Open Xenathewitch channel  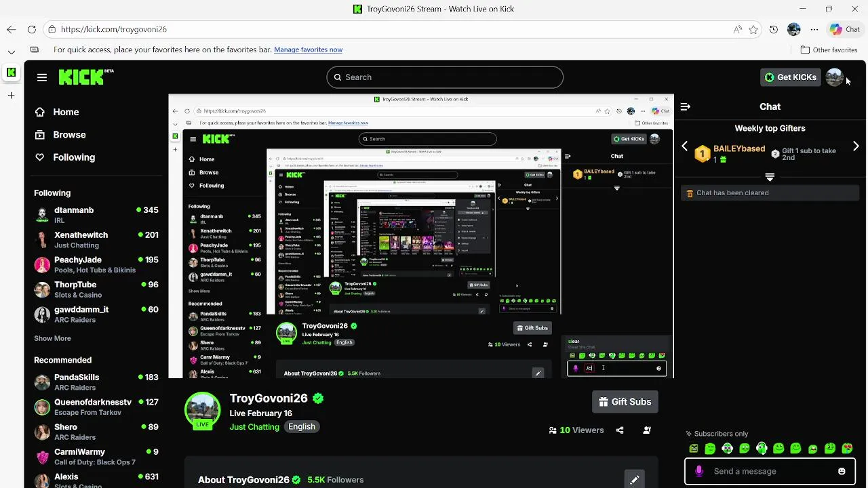point(96,240)
